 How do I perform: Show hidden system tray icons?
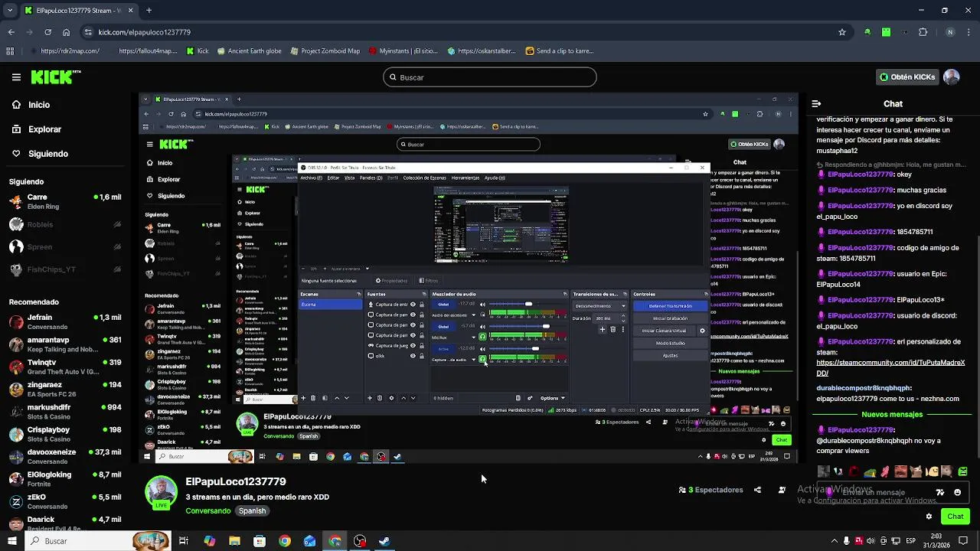pos(835,541)
